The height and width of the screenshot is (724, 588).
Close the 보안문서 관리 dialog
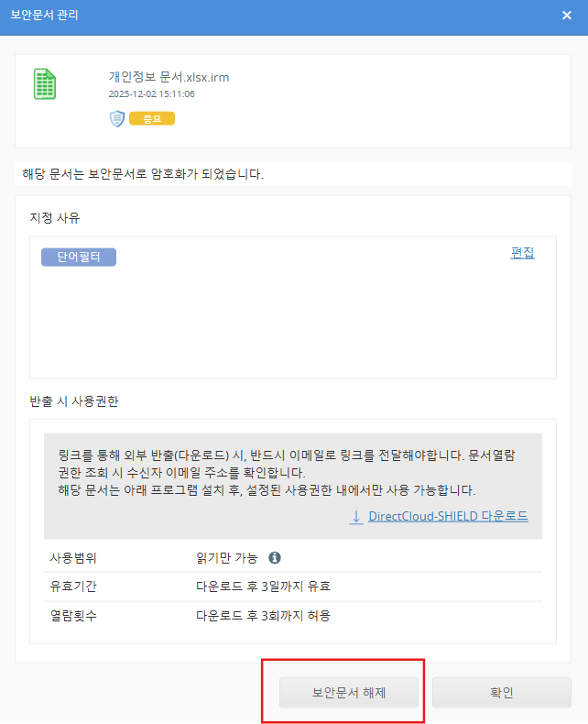567,15
